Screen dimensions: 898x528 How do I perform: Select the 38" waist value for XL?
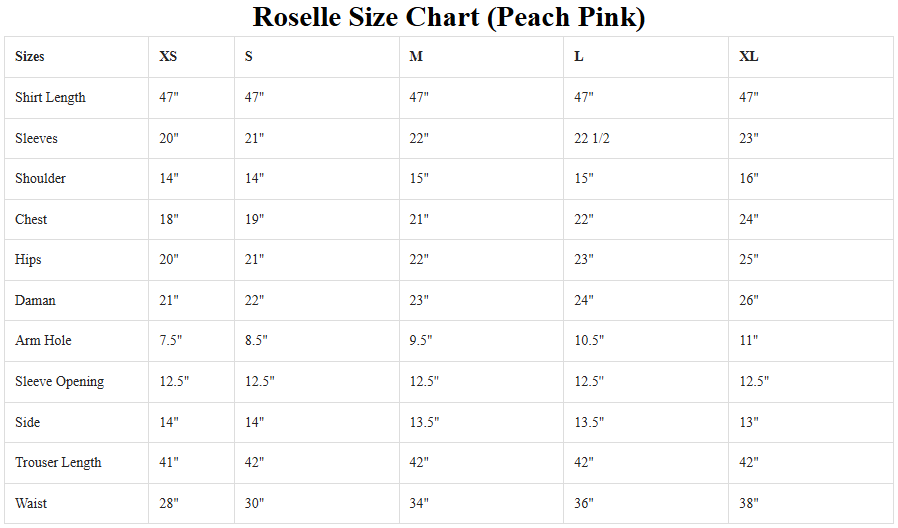click(749, 504)
